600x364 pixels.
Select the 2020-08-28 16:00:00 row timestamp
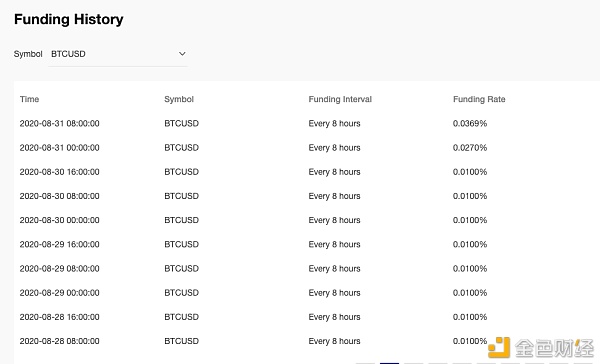(59, 317)
